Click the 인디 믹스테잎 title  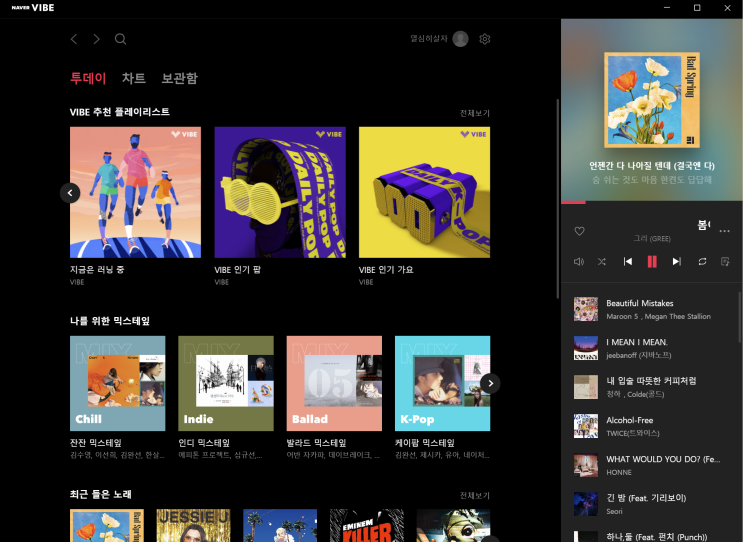(204, 443)
